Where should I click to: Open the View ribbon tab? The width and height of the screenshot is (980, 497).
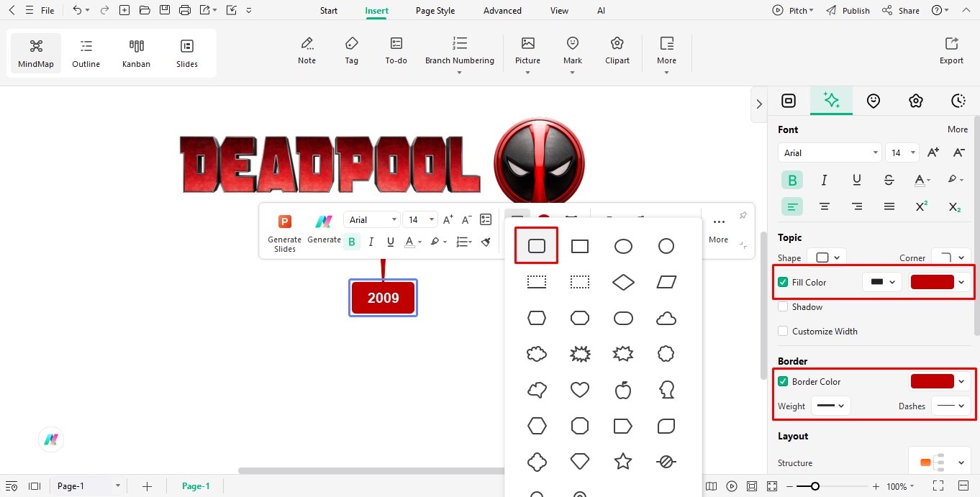click(x=559, y=11)
